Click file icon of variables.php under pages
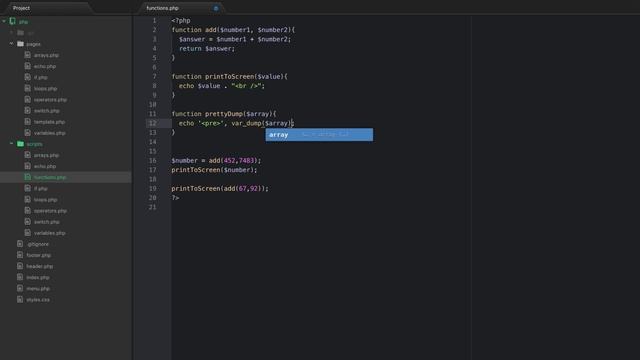Viewport: 640px width, 360px height. pyautogui.click(x=28, y=133)
